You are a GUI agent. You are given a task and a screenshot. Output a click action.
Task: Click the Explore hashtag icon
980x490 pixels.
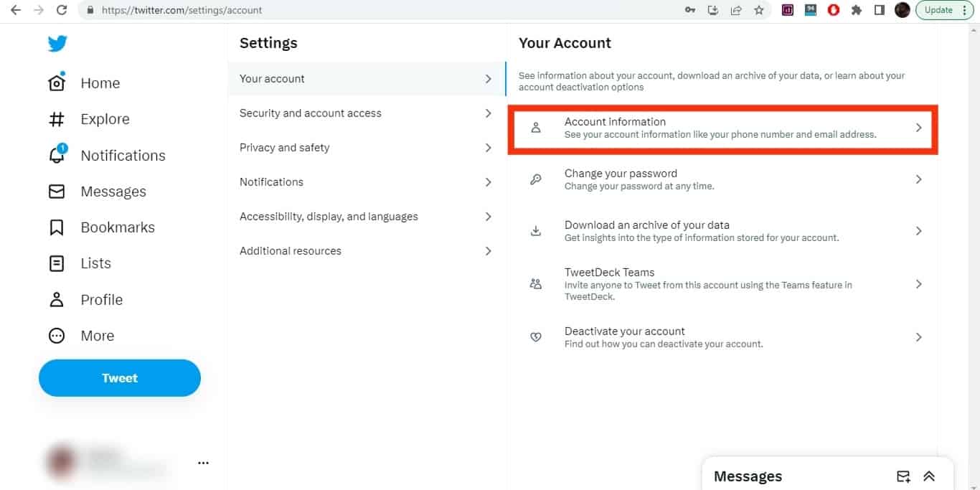point(57,119)
